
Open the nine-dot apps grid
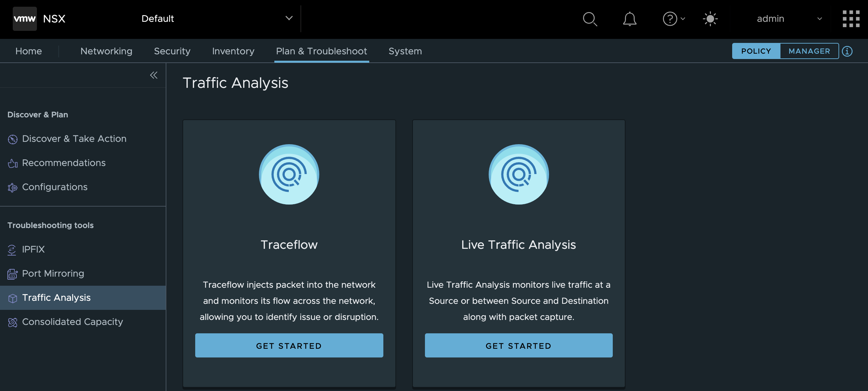coord(851,19)
